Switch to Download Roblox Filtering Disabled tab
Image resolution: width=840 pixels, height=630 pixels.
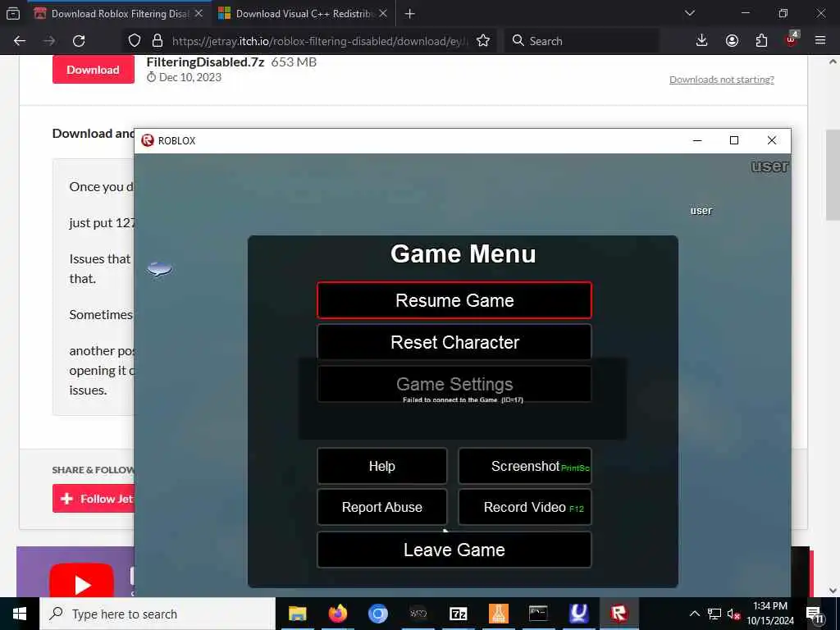pyautogui.click(x=119, y=14)
